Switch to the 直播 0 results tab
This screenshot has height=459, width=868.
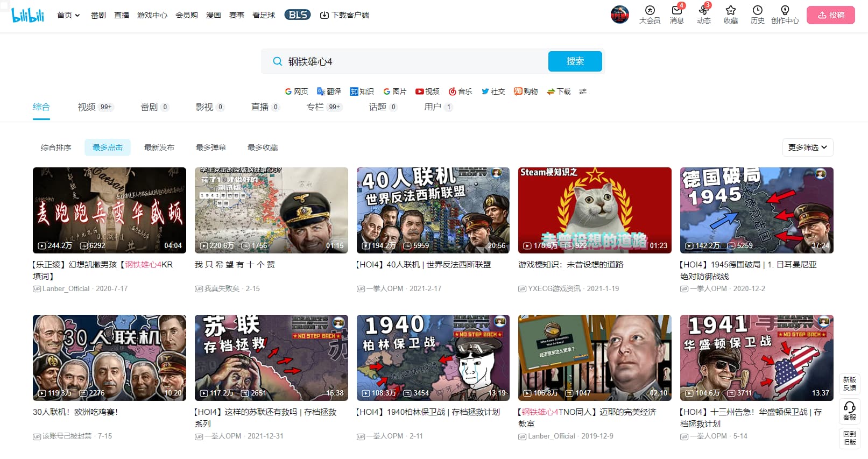pos(265,107)
